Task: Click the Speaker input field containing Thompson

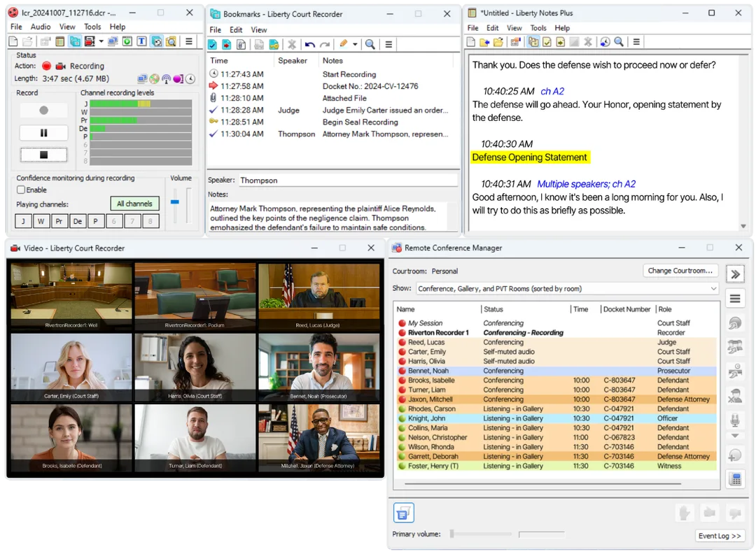Action: 348,180
